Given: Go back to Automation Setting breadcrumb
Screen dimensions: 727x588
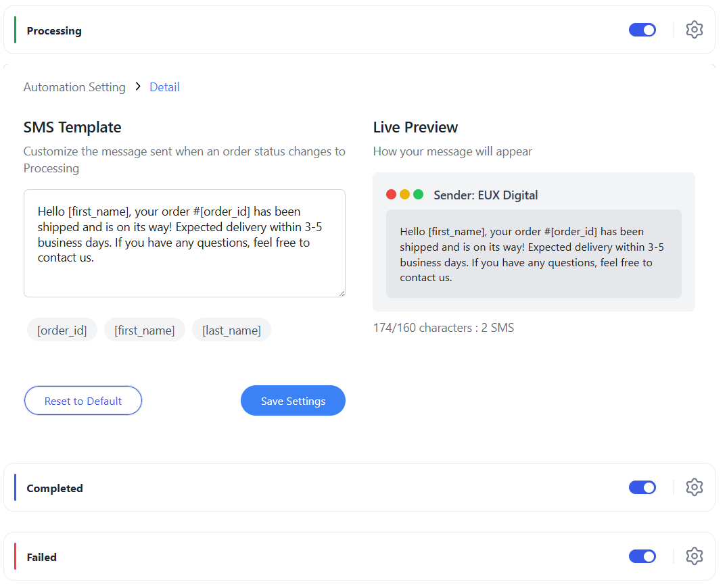Looking at the screenshot, I should pos(74,87).
